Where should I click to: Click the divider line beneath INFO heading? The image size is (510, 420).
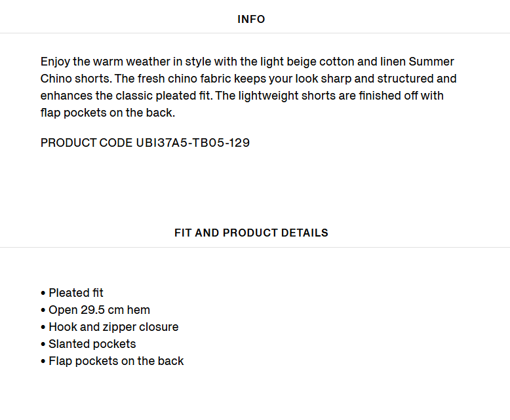[x=255, y=33]
